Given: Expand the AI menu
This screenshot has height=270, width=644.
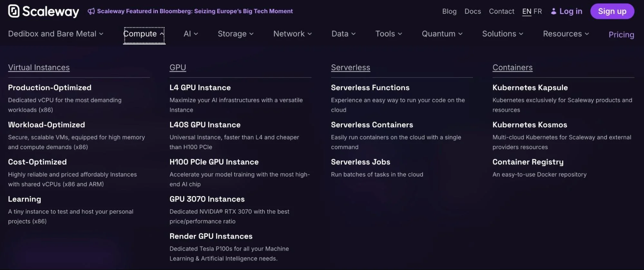Looking at the screenshot, I should pos(191,34).
